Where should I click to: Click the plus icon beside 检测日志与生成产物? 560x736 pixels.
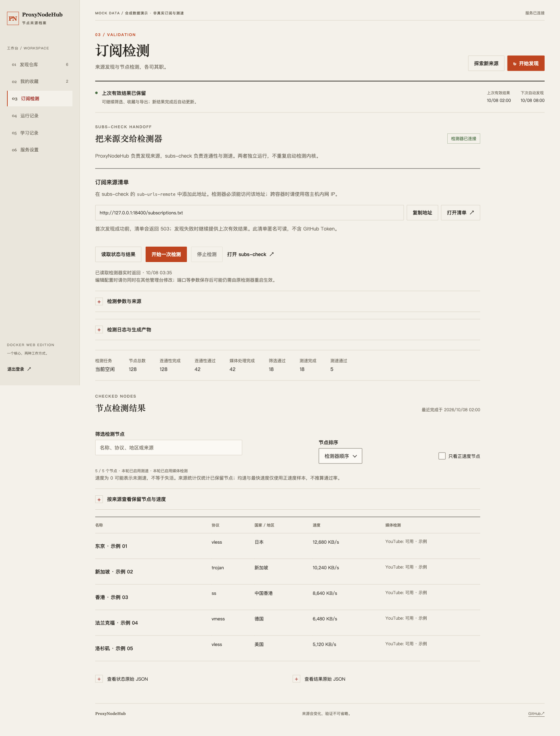click(x=99, y=330)
